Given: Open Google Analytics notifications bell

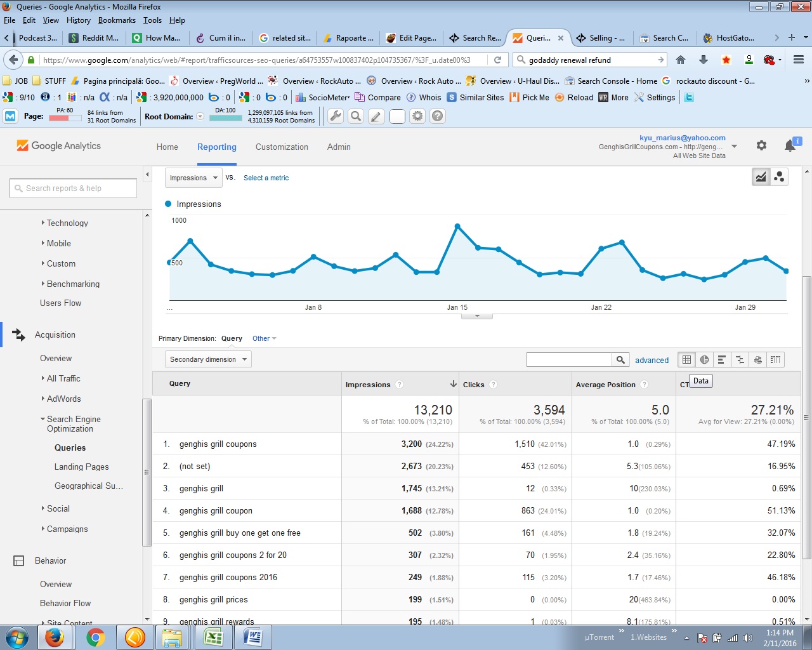Looking at the screenshot, I should tap(790, 146).
